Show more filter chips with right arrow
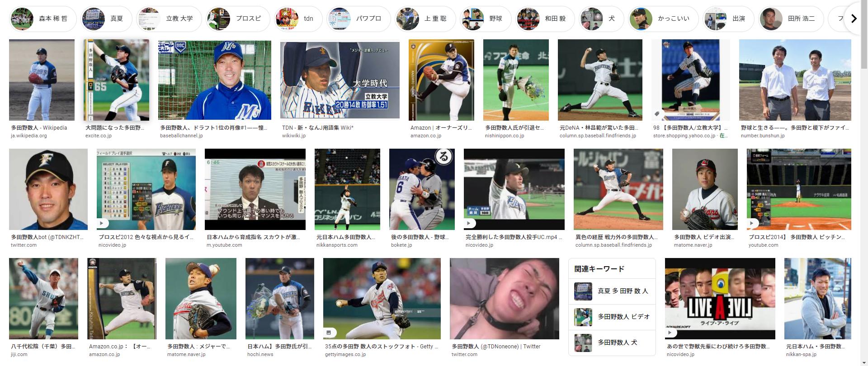The height and width of the screenshot is (366, 868). pos(854,19)
